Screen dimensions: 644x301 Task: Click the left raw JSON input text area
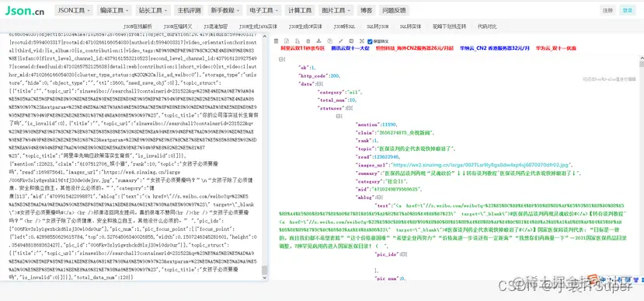[134, 156]
